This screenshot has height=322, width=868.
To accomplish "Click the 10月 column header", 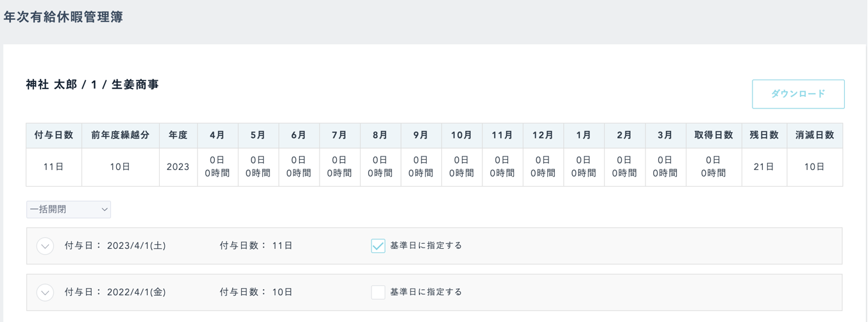I will click(x=462, y=135).
